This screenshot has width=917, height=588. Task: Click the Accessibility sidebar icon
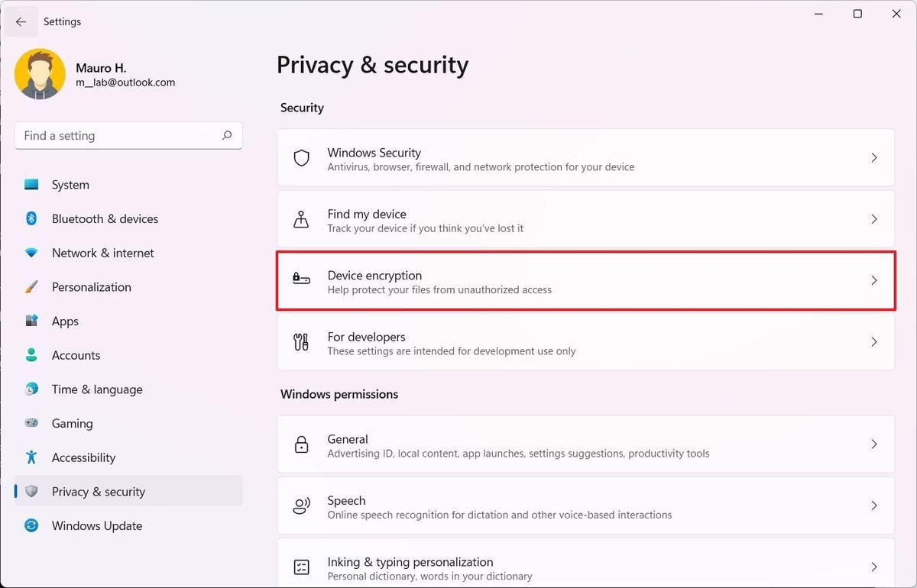coord(31,457)
